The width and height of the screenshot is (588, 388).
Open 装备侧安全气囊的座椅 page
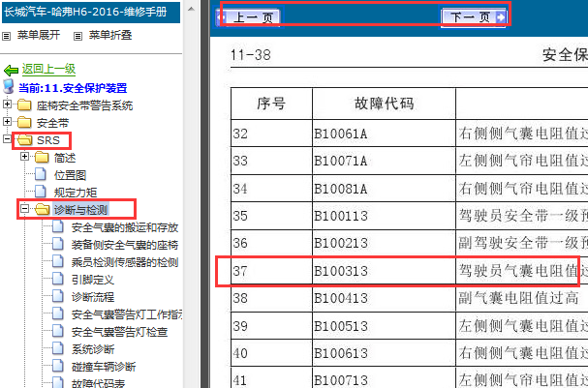(x=125, y=245)
